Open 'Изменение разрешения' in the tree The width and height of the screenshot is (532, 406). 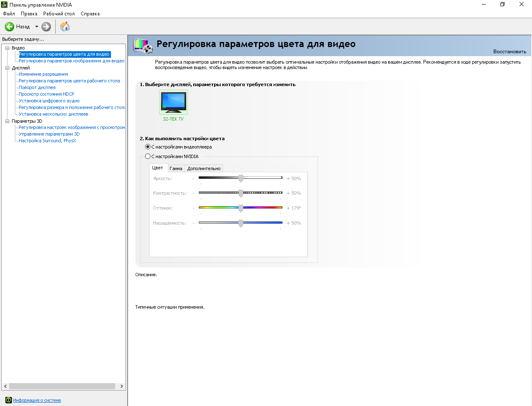click(43, 74)
